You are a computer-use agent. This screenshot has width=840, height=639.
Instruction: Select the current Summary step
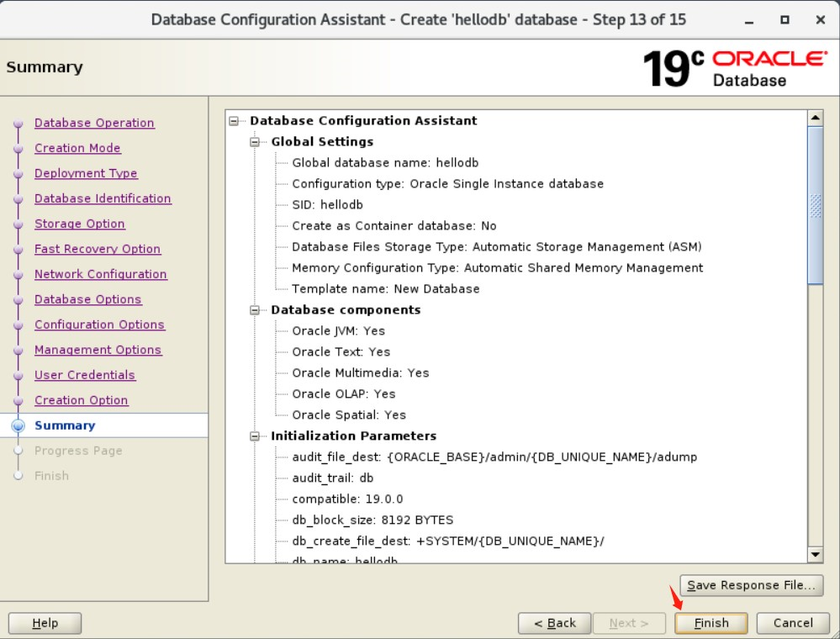click(65, 425)
